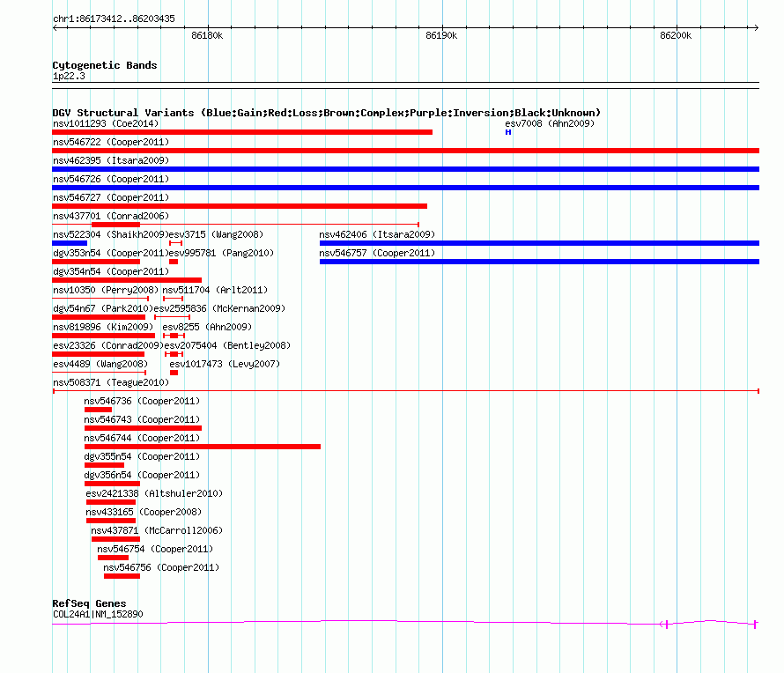784x673 pixels.
Task: Open the nsv546722 (Cooper2011) label
Action: [x=111, y=142]
